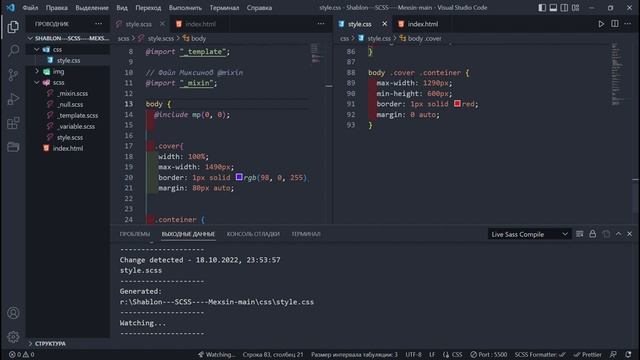Open the Manage settings gear
The width and height of the screenshot is (640, 360).
[13, 337]
